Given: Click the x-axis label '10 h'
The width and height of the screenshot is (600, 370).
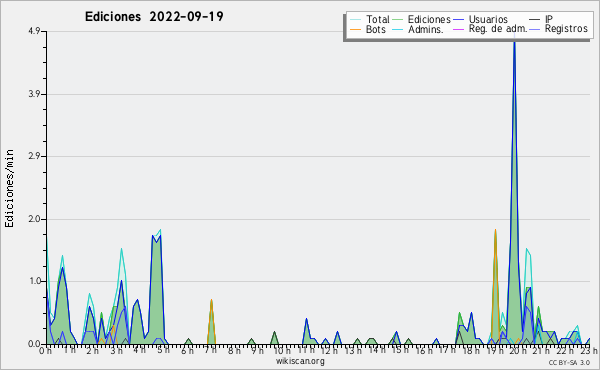Looking at the screenshot, I should coord(282,350).
